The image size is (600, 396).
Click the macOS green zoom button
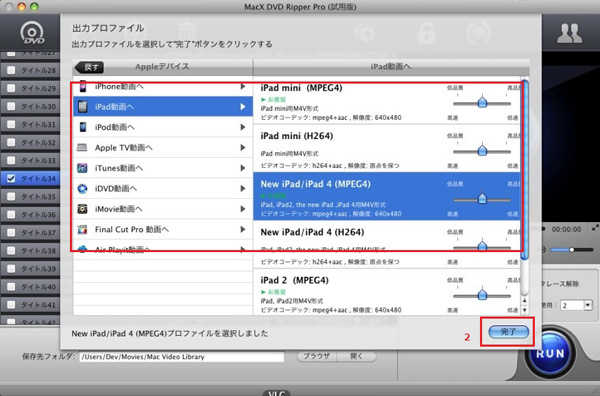click(x=34, y=7)
